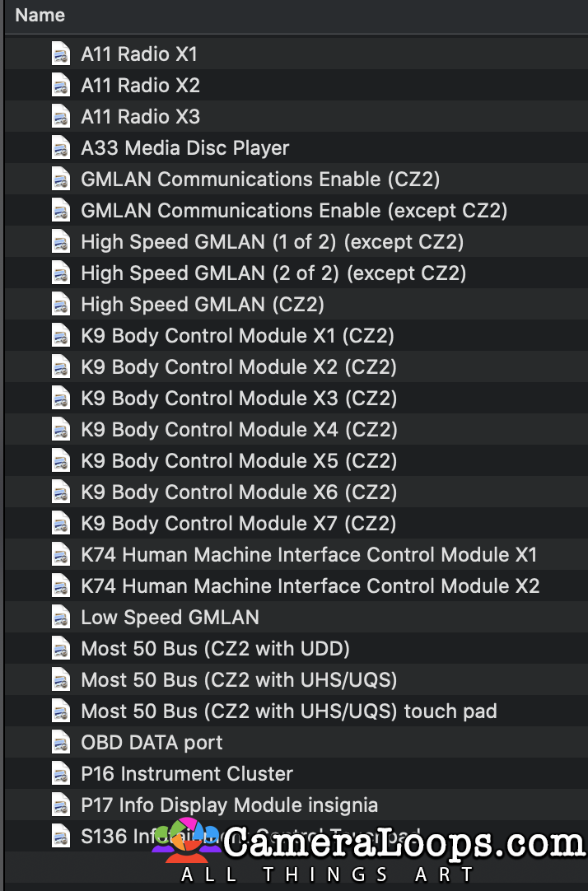Click the icon next to OBD DATA port
This screenshot has width=588, height=891.
point(61,742)
